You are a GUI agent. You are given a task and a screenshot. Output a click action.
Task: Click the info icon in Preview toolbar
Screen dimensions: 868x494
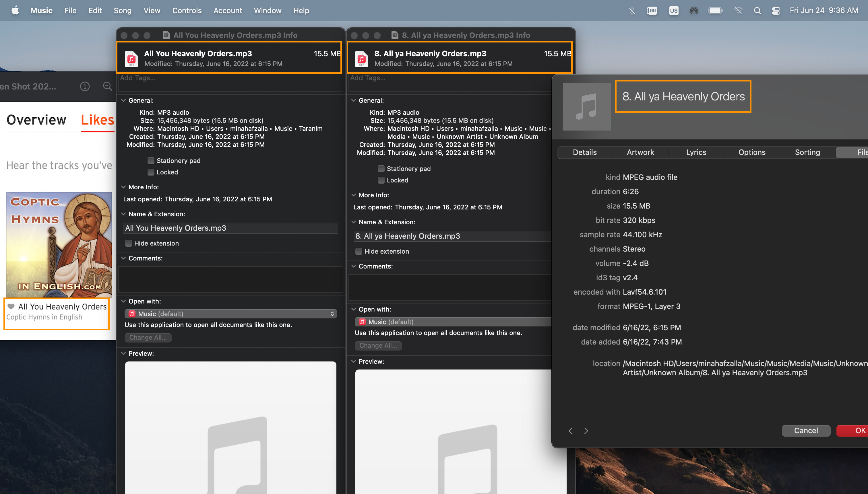pos(85,87)
